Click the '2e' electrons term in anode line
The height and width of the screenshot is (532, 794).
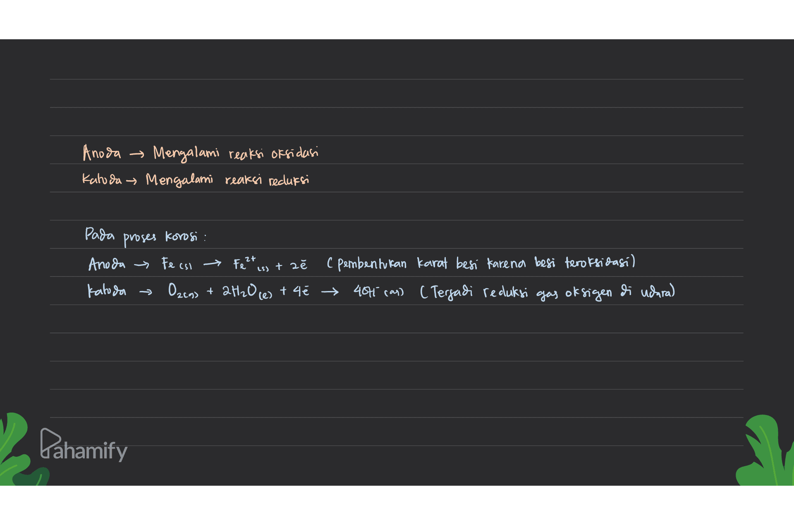coord(298,265)
